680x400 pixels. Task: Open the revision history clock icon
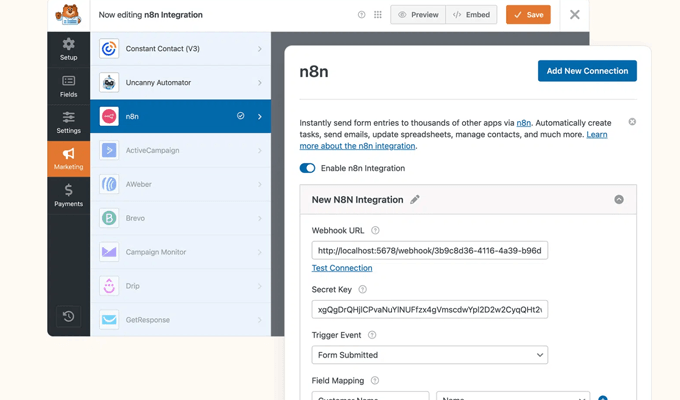(69, 316)
